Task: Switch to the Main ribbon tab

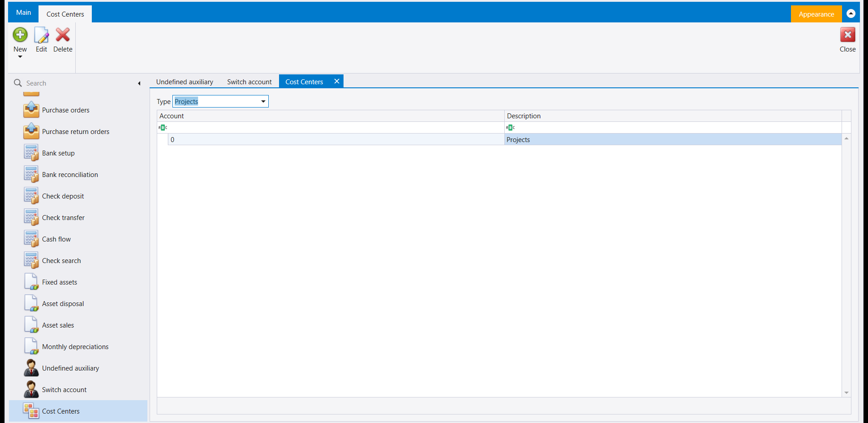Action: pos(24,13)
